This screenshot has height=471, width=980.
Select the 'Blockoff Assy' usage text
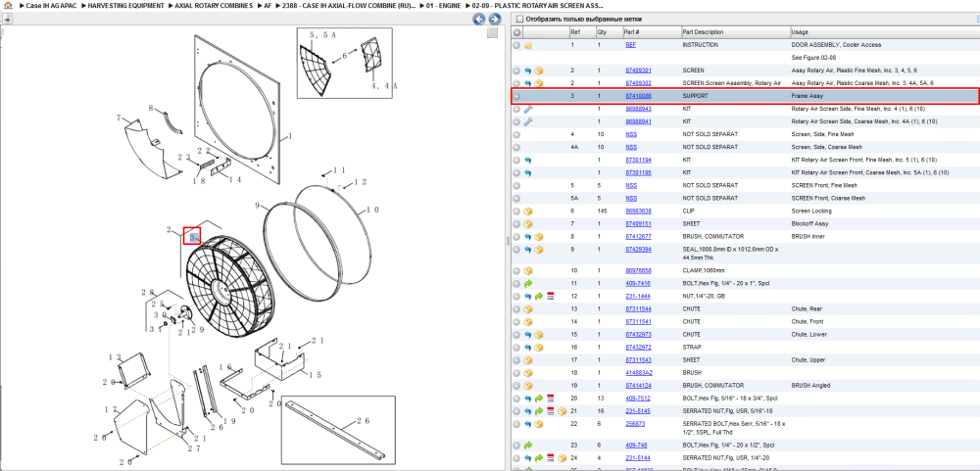click(809, 223)
